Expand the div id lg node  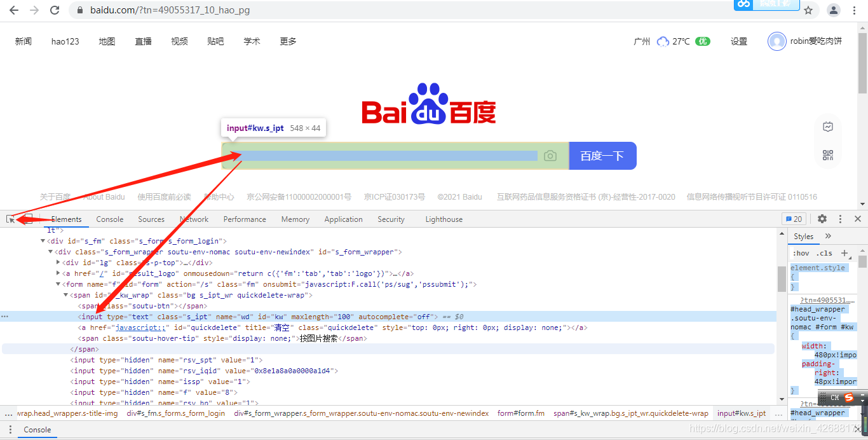click(x=58, y=263)
